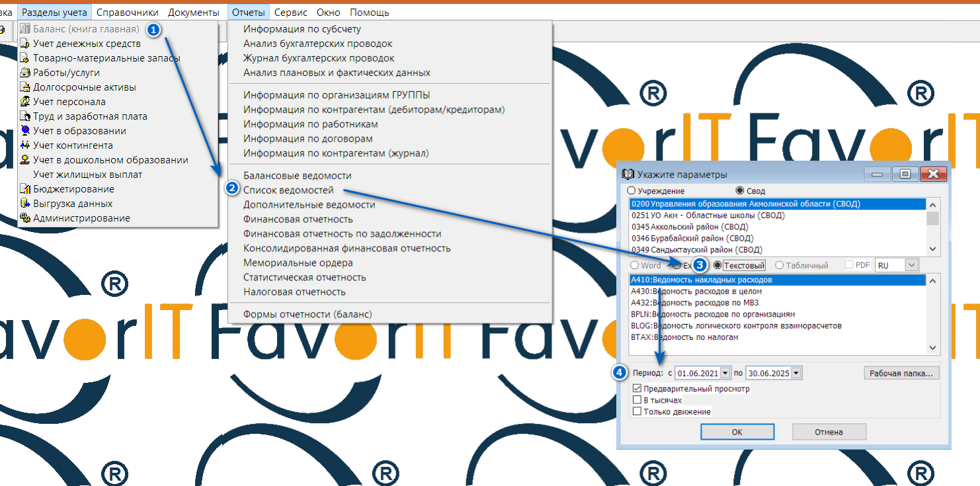Click the Бюджетирование chart icon

click(x=25, y=189)
